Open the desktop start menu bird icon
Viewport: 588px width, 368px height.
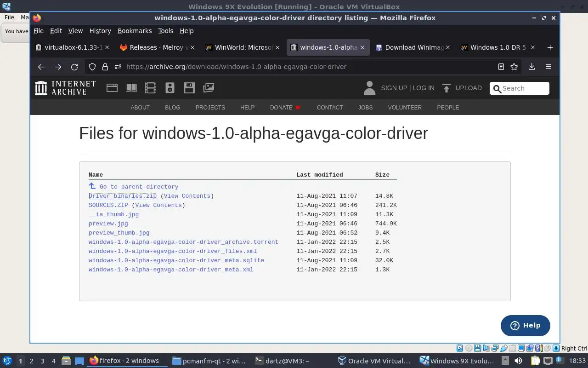click(x=7, y=361)
